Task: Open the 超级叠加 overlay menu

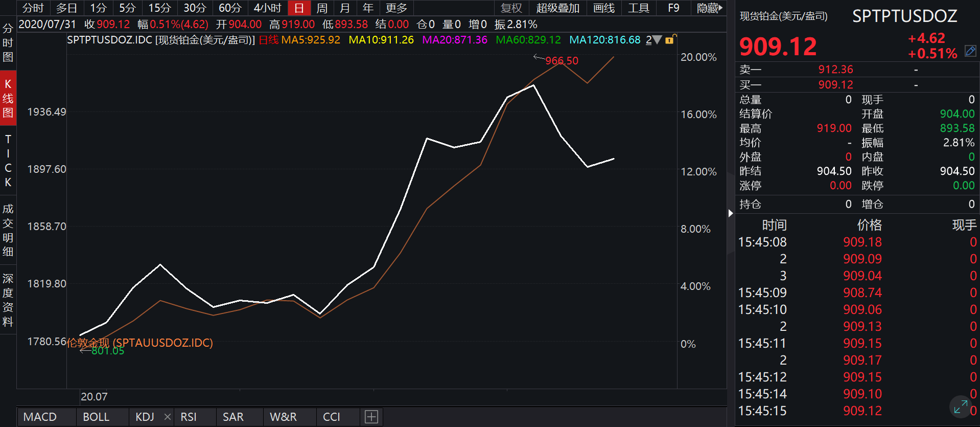Action: click(x=558, y=8)
